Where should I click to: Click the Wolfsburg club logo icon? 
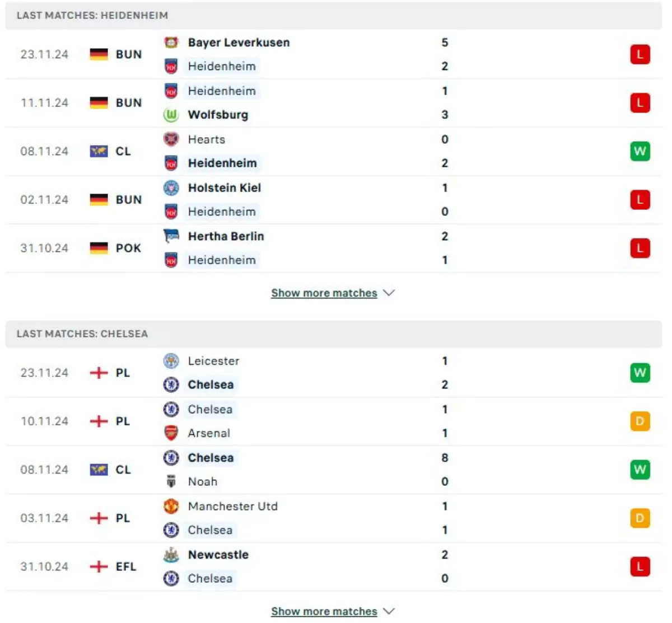click(x=171, y=115)
